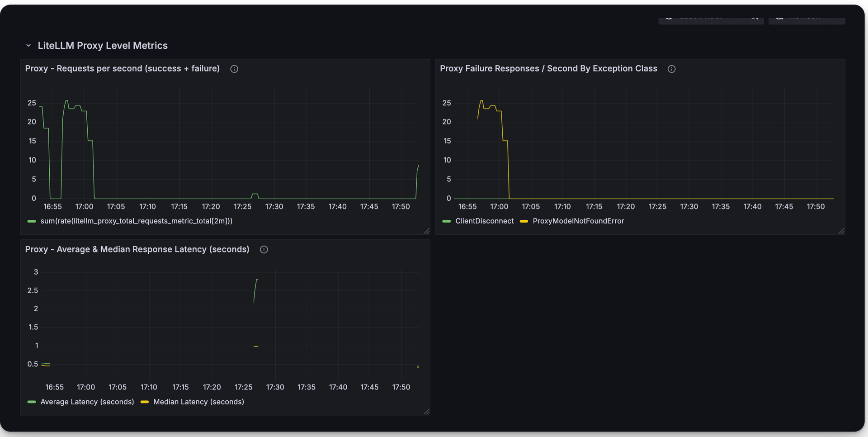Open the Response Latency panel title menu
The height and width of the screenshot is (437, 868).
[x=137, y=249]
